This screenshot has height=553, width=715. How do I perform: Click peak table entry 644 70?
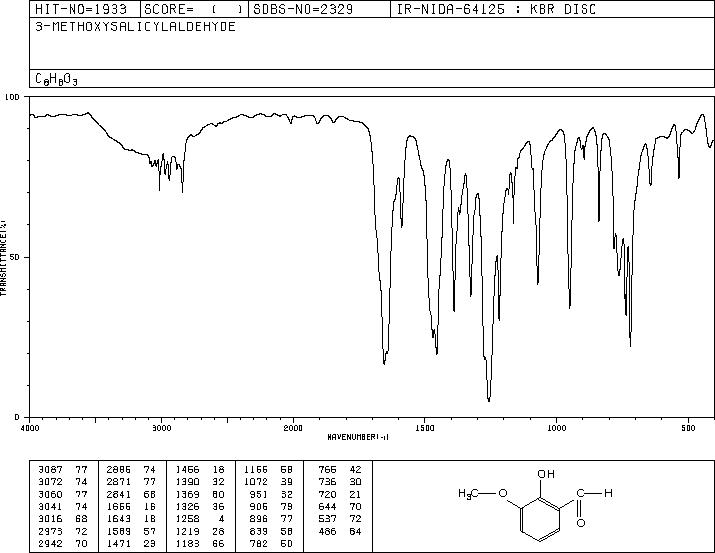pyautogui.click(x=340, y=506)
